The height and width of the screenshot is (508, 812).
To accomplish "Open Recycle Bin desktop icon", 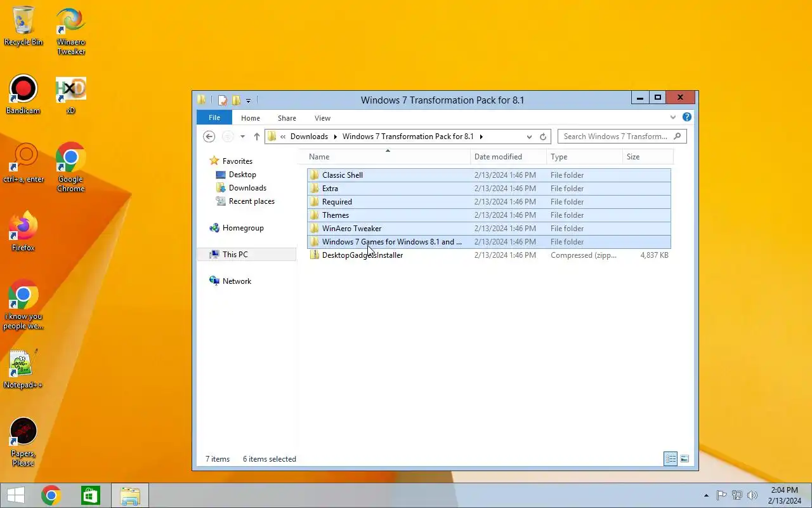I will (x=23, y=27).
